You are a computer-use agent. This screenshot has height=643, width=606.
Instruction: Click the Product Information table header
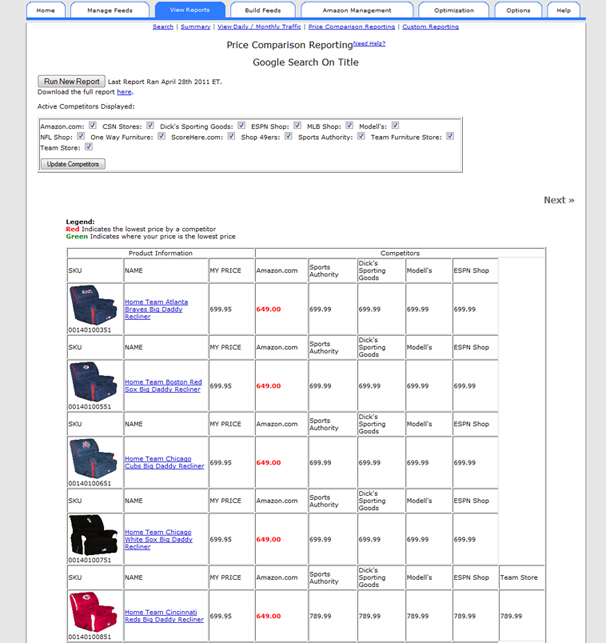pyautogui.click(x=160, y=253)
